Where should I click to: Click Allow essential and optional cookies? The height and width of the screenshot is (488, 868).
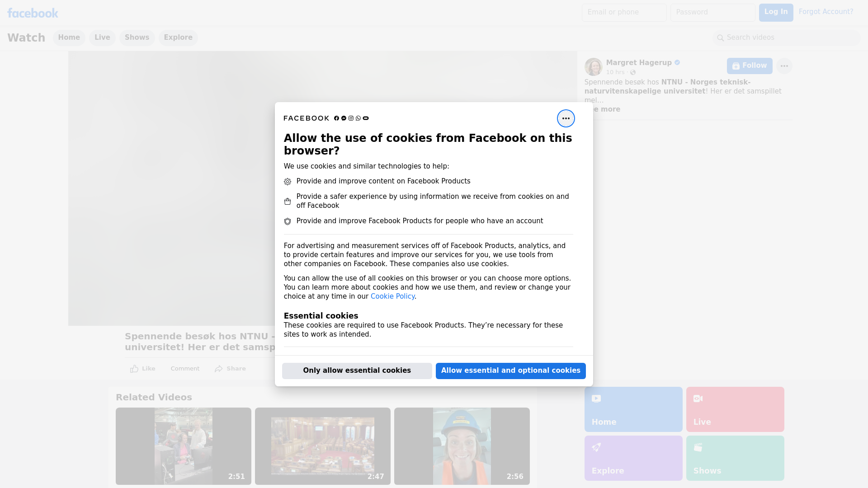[510, 371]
